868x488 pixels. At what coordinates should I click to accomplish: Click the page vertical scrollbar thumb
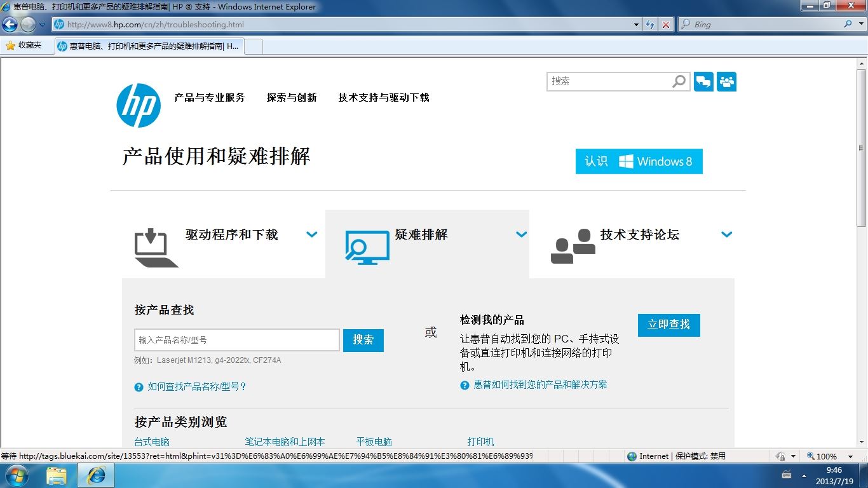862,147
